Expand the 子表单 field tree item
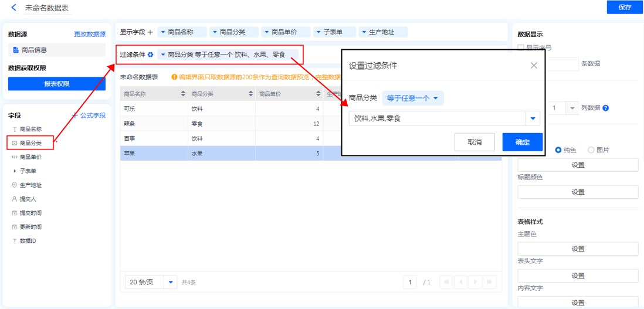The height and width of the screenshot is (309, 644). [15, 171]
